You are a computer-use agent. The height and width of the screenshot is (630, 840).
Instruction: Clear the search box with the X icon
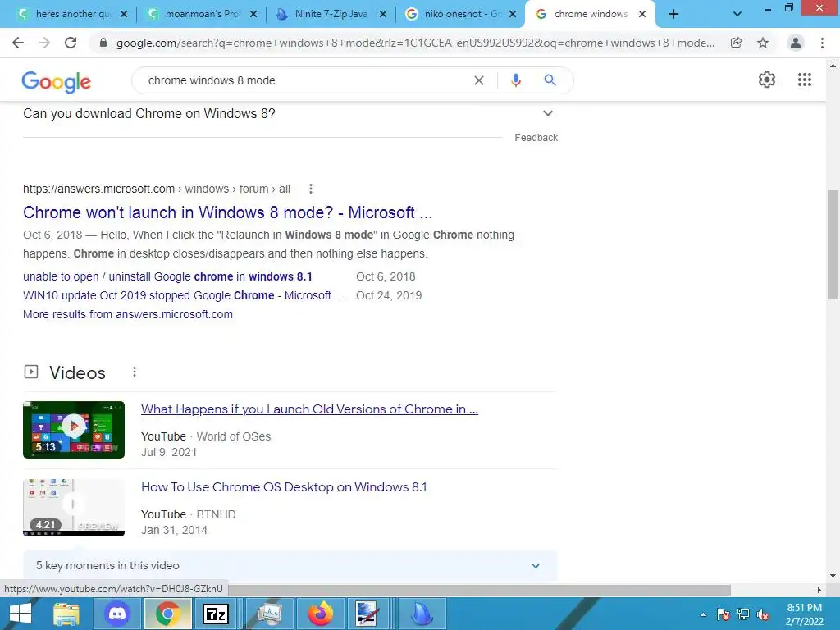[x=479, y=80]
